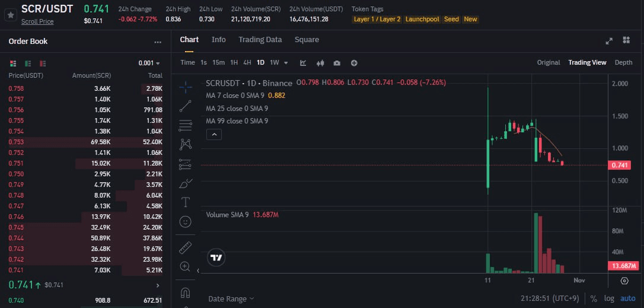Image resolution: width=644 pixels, height=308 pixels.
Task: Toggle the magnet snap mode
Action: [x=186, y=293]
